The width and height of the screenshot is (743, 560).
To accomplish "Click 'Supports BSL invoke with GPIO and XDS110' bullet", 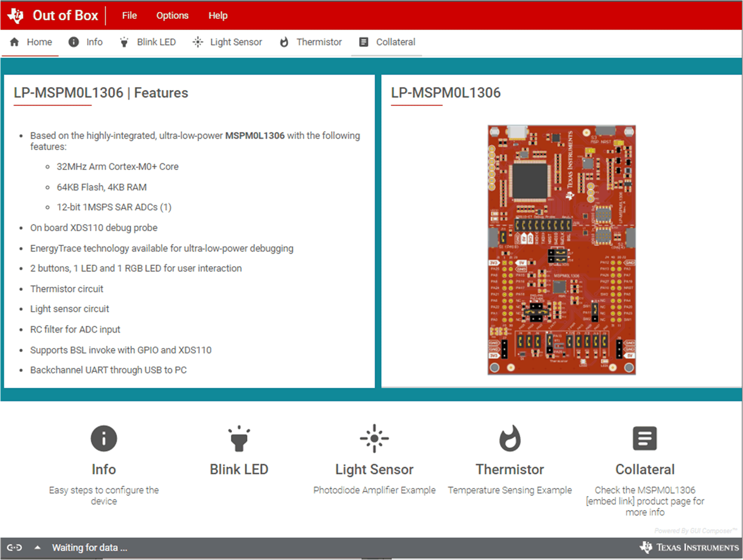I will pos(121,350).
